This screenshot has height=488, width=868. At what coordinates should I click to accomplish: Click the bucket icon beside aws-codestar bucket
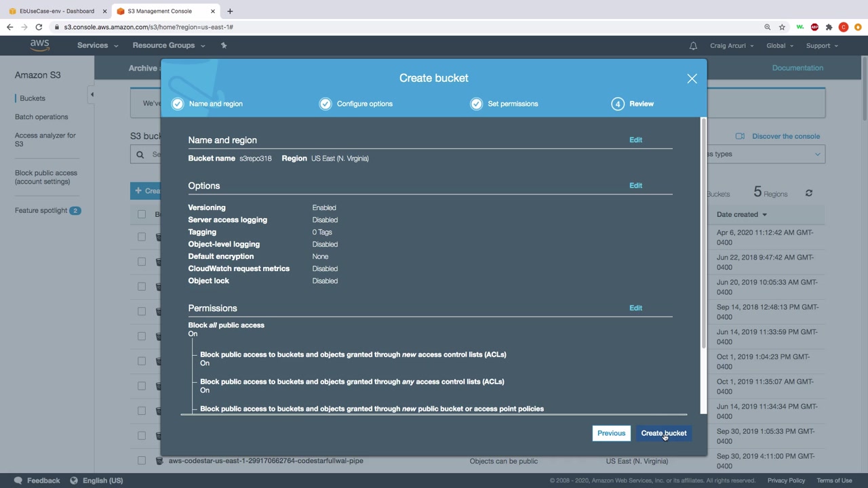point(159,461)
